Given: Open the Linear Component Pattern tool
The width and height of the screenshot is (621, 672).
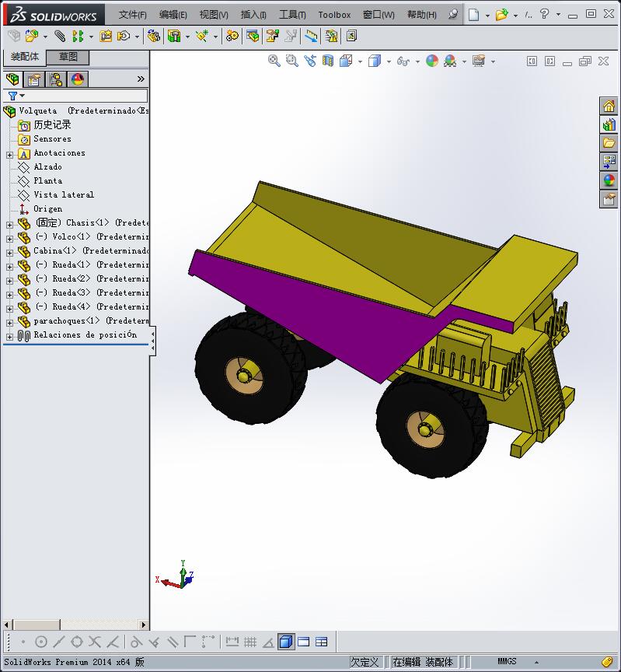Looking at the screenshot, I should [78, 36].
